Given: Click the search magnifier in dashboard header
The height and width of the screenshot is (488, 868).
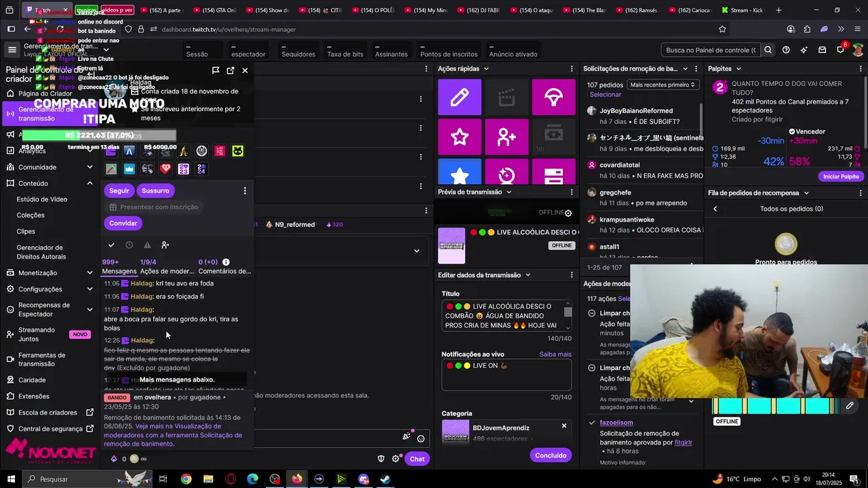Looking at the screenshot, I should (x=768, y=49).
